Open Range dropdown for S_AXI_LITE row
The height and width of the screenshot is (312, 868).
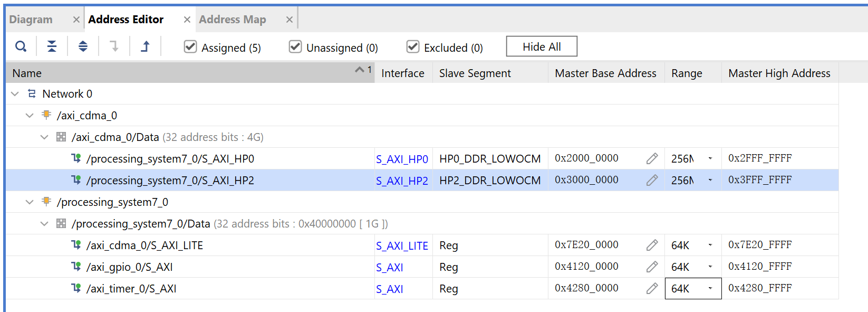pos(710,245)
